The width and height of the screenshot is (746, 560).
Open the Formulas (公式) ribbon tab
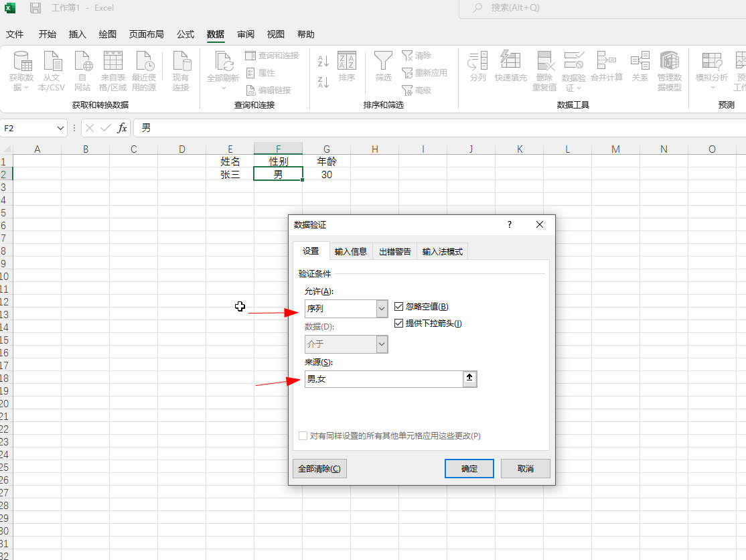click(x=185, y=34)
